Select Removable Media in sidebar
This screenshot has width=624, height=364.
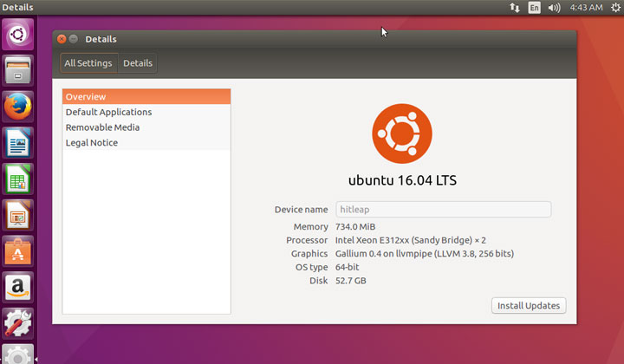(x=146, y=127)
